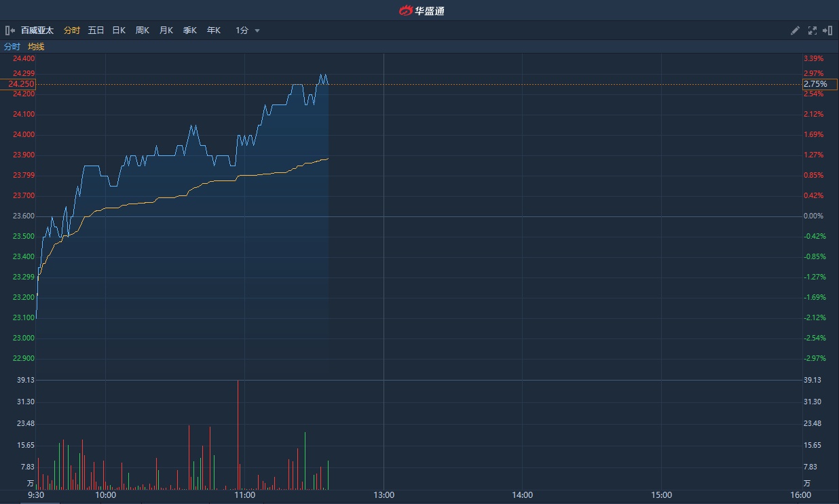
Task: Select the 周K weekly candlestick tab
Action: 143,31
